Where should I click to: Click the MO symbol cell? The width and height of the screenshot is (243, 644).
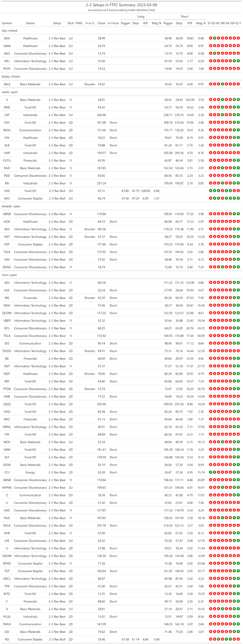(7, 198)
